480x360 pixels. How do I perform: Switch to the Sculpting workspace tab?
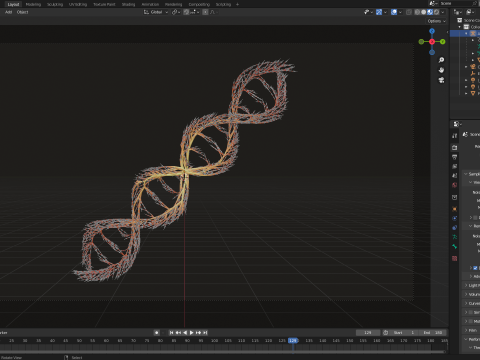click(x=55, y=4)
